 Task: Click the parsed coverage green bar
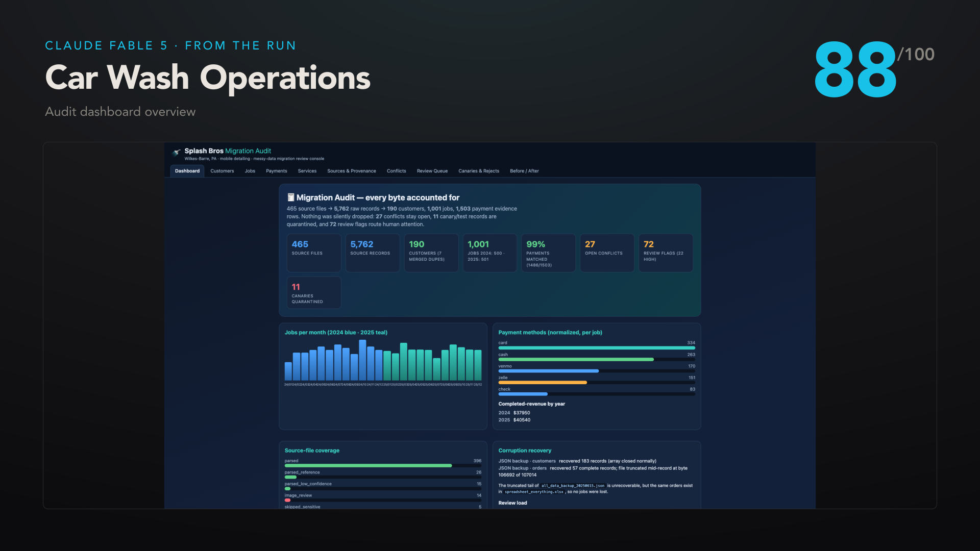[x=368, y=466]
